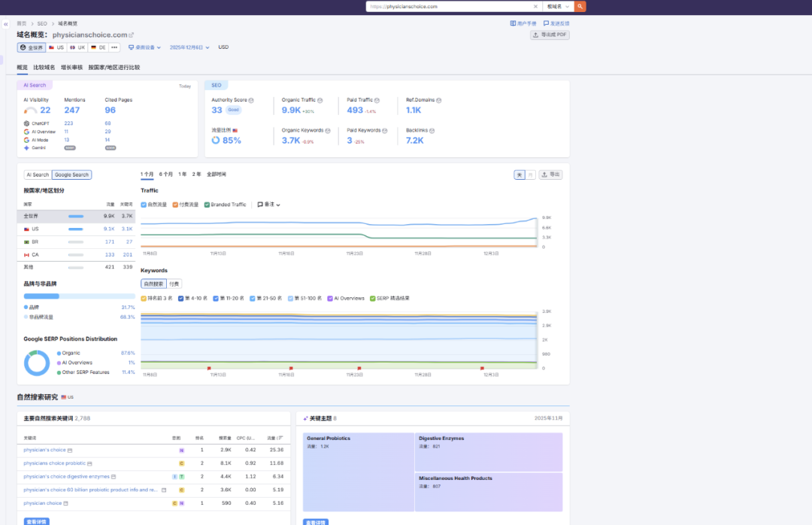812x525 pixels.
Task: Switch to the 比较域名 tab
Action: point(44,68)
